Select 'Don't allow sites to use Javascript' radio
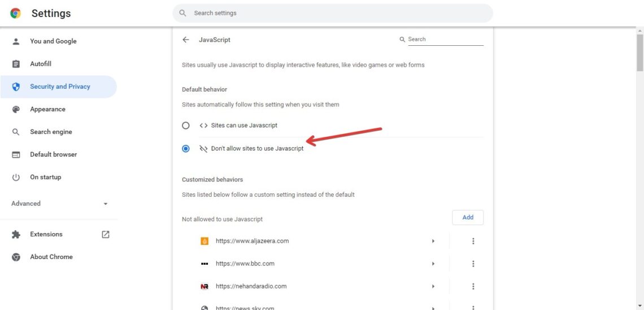The height and width of the screenshot is (310, 644). [186, 149]
